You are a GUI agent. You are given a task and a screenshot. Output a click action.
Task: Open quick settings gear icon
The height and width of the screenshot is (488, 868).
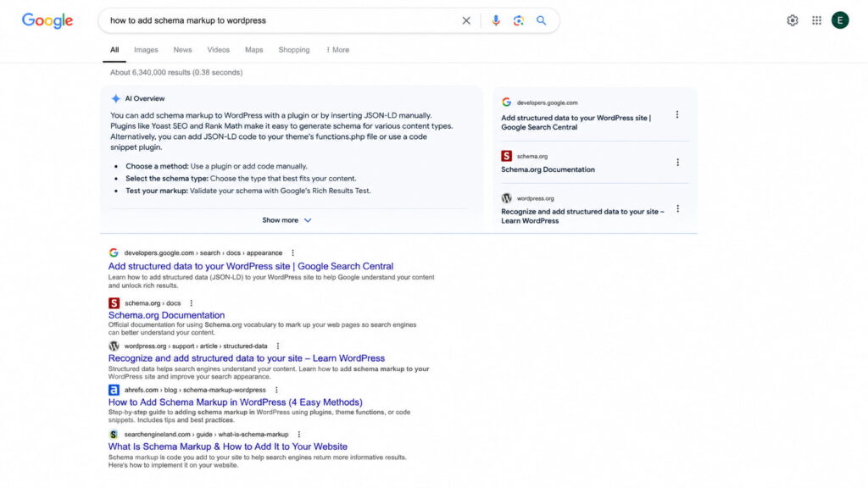click(793, 20)
